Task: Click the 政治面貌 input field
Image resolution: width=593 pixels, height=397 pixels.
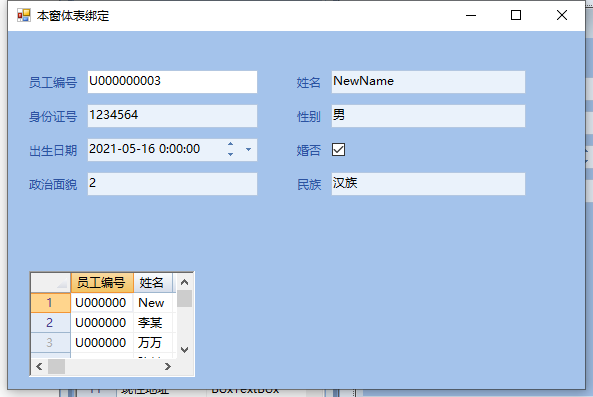Action: point(172,184)
